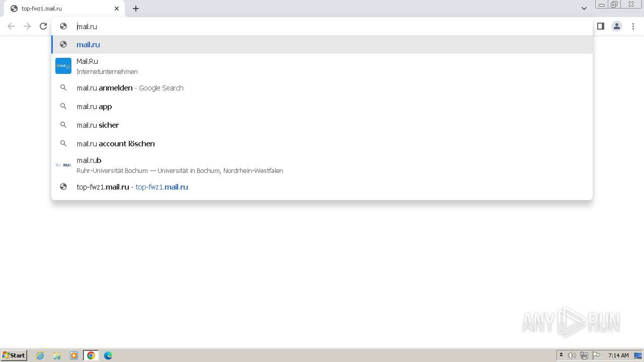The image size is (644, 362).
Task: Open the volume speaker tray icon
Action: coord(572,355)
